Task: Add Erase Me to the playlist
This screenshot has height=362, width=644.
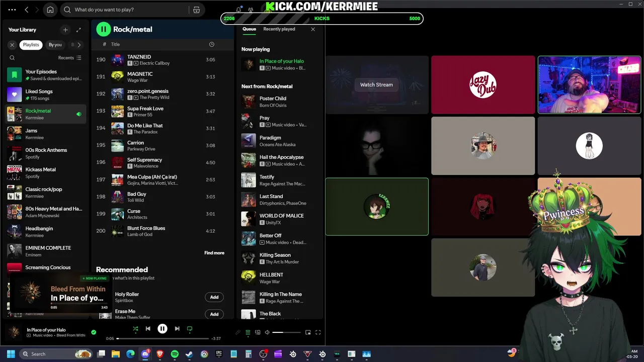Action: pos(214,314)
